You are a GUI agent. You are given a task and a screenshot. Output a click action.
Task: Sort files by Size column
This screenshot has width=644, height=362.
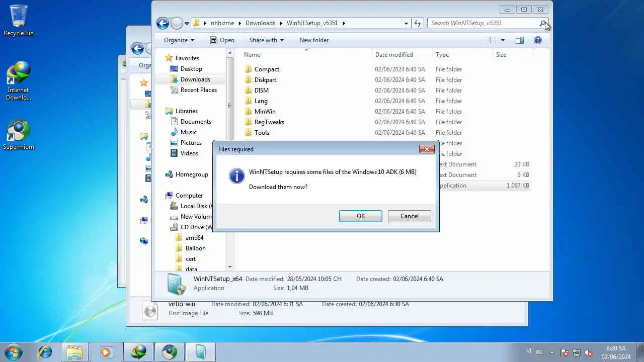coord(512,55)
